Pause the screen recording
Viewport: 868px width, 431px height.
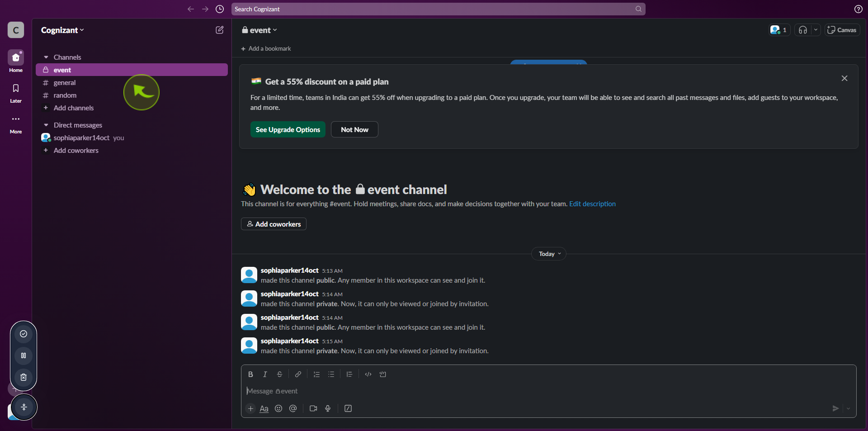point(24,356)
